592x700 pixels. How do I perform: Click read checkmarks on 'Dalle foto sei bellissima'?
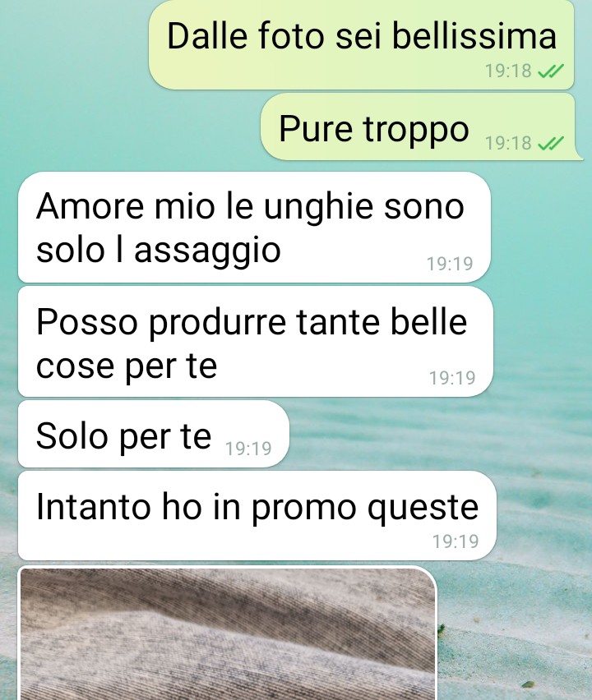(x=550, y=71)
